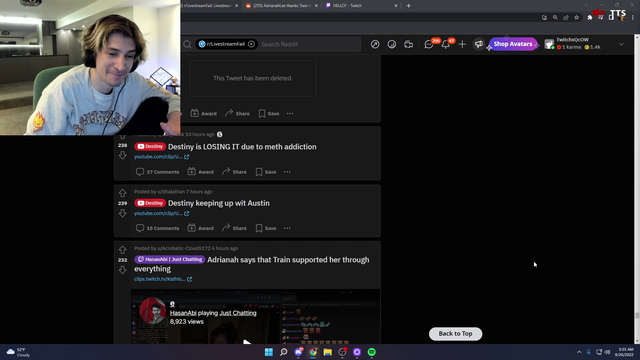Open Reddit notifications bell
Viewport: 640px width, 360px height.
[x=446, y=44]
